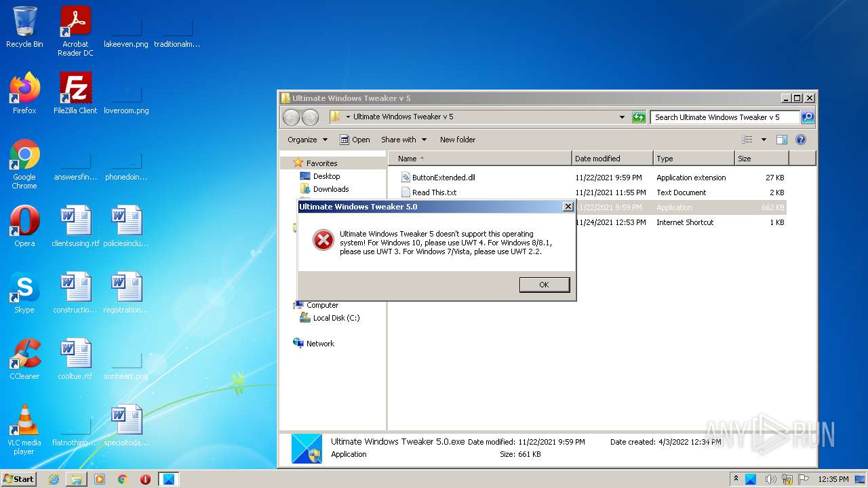The image size is (868, 488).
Task: Open Firefox from the desktop
Action: click(x=24, y=93)
